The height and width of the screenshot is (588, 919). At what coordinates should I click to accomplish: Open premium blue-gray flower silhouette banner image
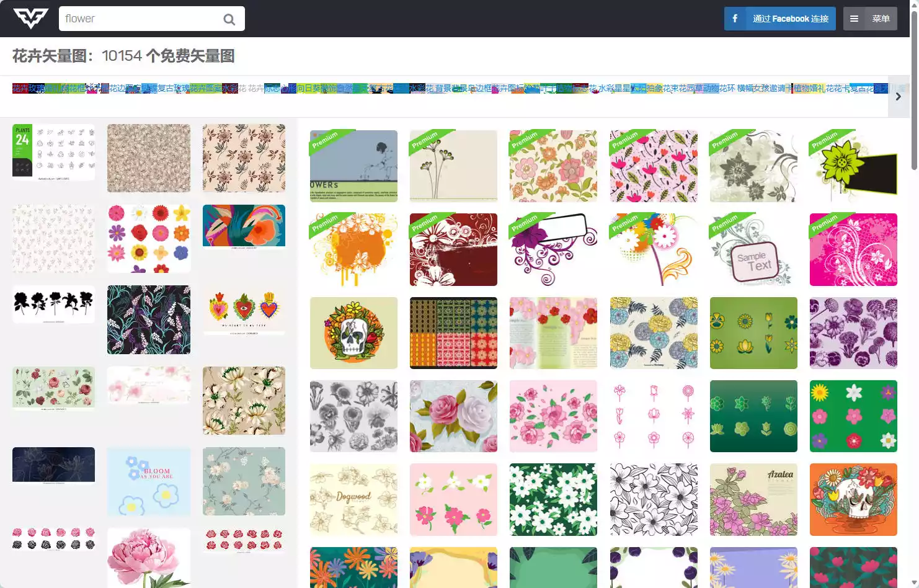(x=353, y=166)
